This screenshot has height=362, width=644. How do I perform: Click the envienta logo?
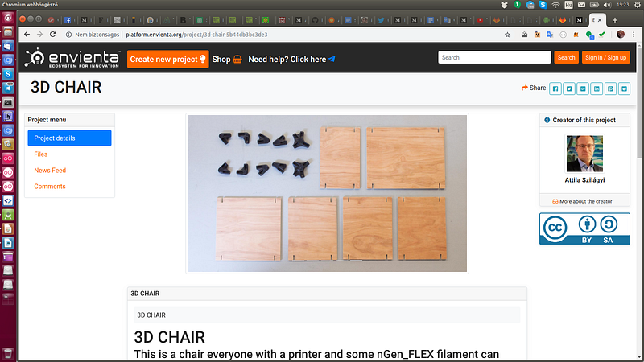pyautogui.click(x=72, y=58)
